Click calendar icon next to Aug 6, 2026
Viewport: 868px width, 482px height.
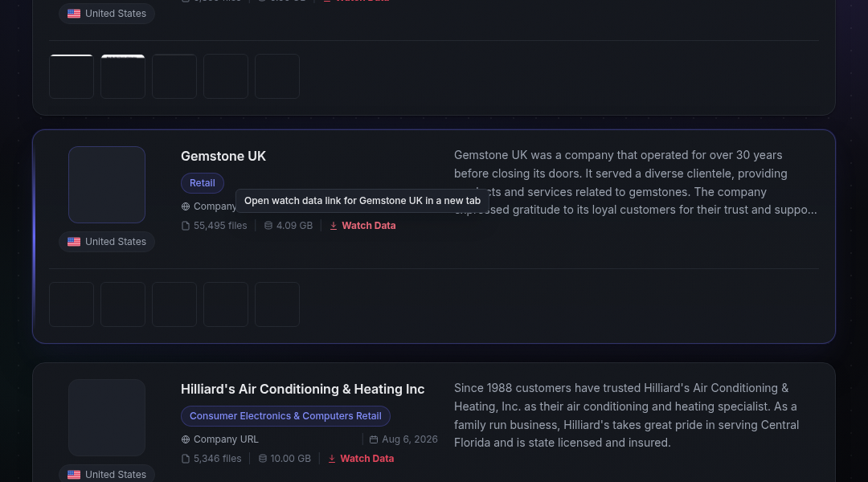click(x=374, y=439)
